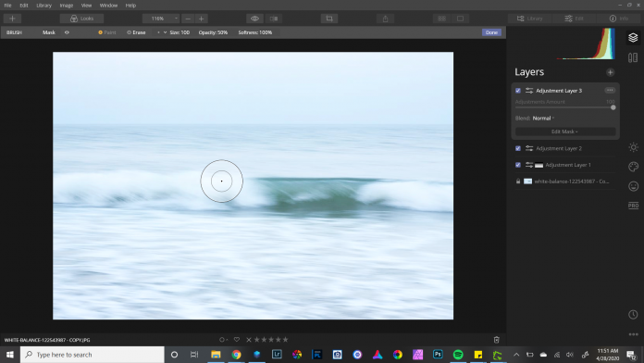This screenshot has height=363, width=644.
Task: Open Spotify from the taskbar
Action: tap(458, 355)
